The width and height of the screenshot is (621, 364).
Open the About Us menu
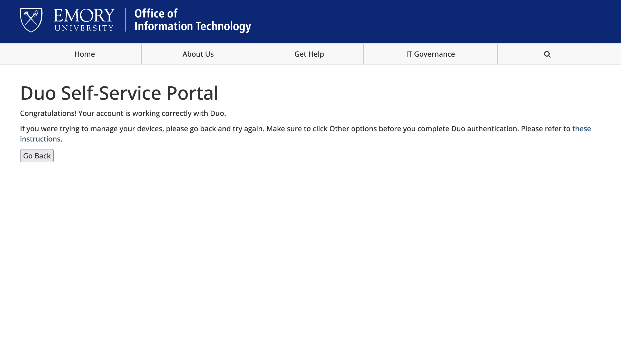click(198, 54)
